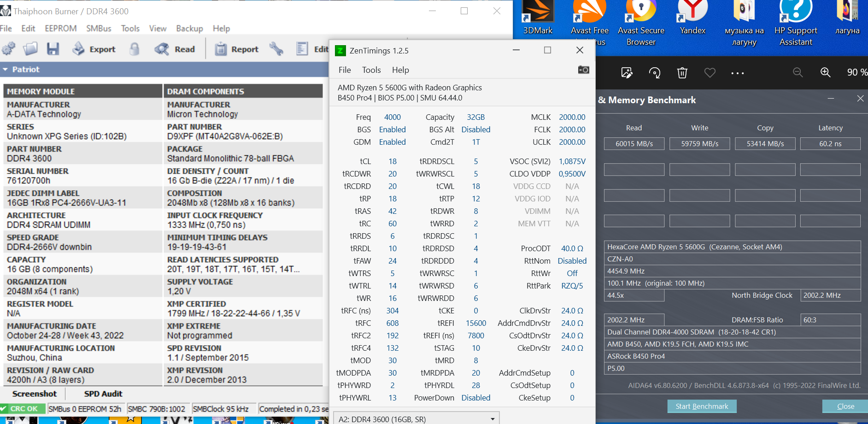Click the Read result field 60015 MB/s
The width and height of the screenshot is (868, 424).
(x=634, y=144)
